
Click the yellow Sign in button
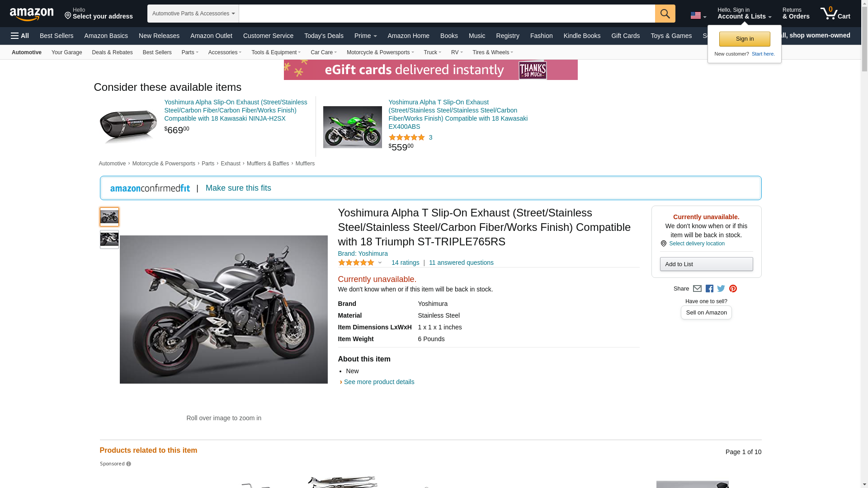tap(744, 39)
